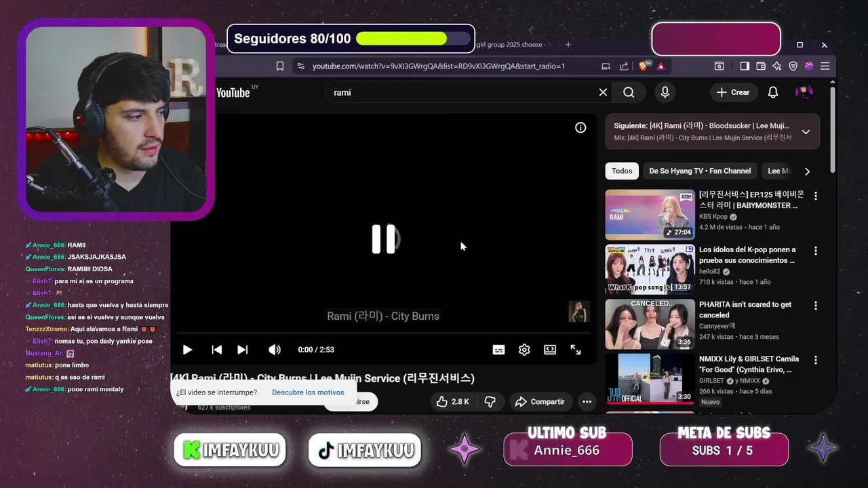Dislike the video
This screenshot has height=488, width=868.
(490, 402)
